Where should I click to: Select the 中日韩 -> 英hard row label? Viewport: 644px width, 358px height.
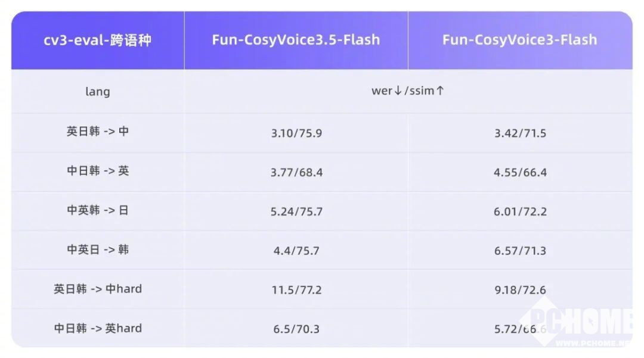tap(98, 328)
